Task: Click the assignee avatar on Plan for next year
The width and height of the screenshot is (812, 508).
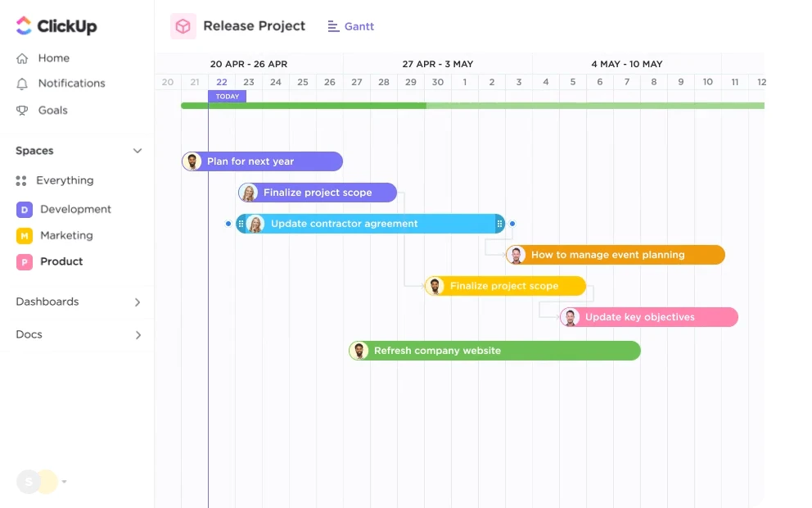Action: coord(193,161)
